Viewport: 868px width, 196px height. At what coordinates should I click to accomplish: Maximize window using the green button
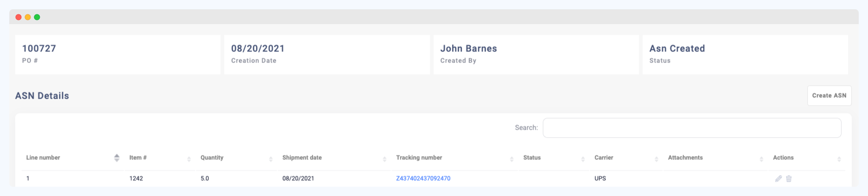(37, 17)
